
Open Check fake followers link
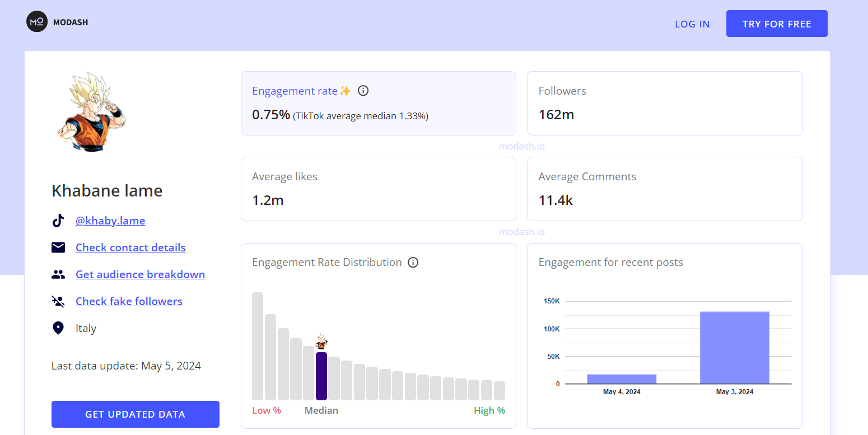point(129,301)
